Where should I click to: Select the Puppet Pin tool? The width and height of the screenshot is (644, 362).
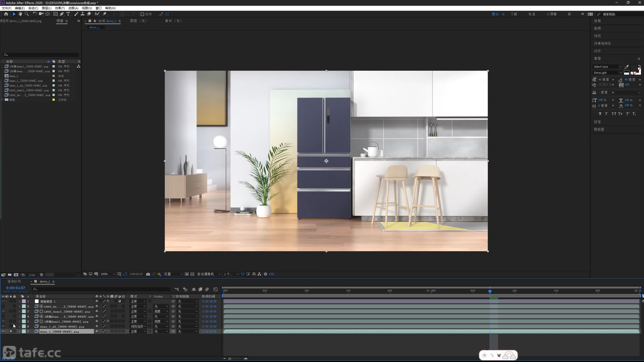coord(105,14)
